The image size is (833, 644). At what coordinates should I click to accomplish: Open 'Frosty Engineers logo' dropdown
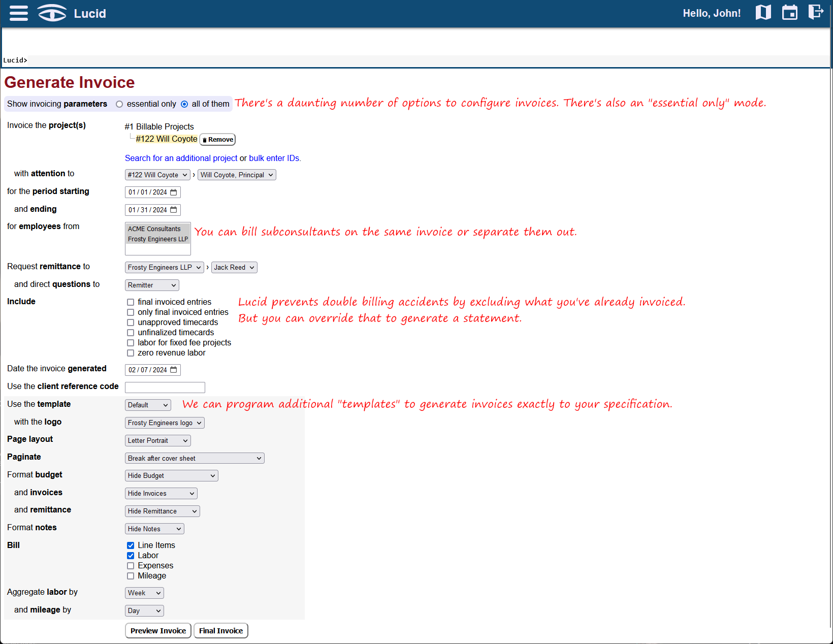coord(165,423)
